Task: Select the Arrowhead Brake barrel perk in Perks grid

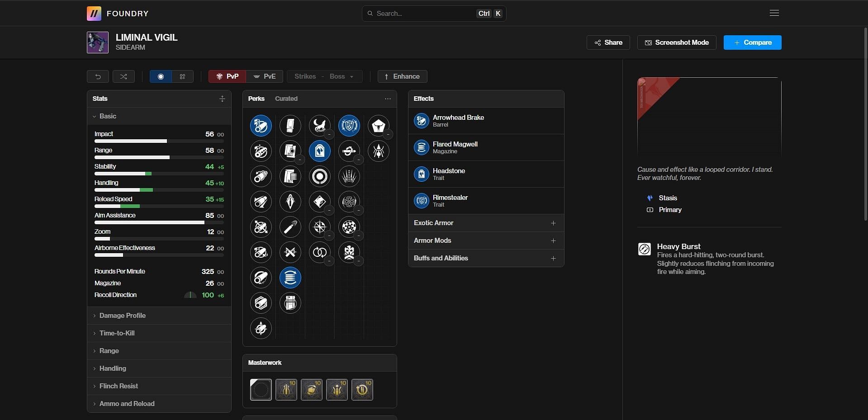Action: [x=261, y=126]
